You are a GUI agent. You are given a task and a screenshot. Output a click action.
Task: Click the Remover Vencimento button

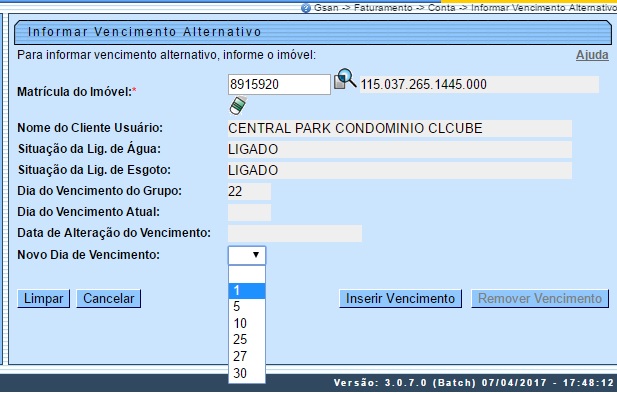540,299
